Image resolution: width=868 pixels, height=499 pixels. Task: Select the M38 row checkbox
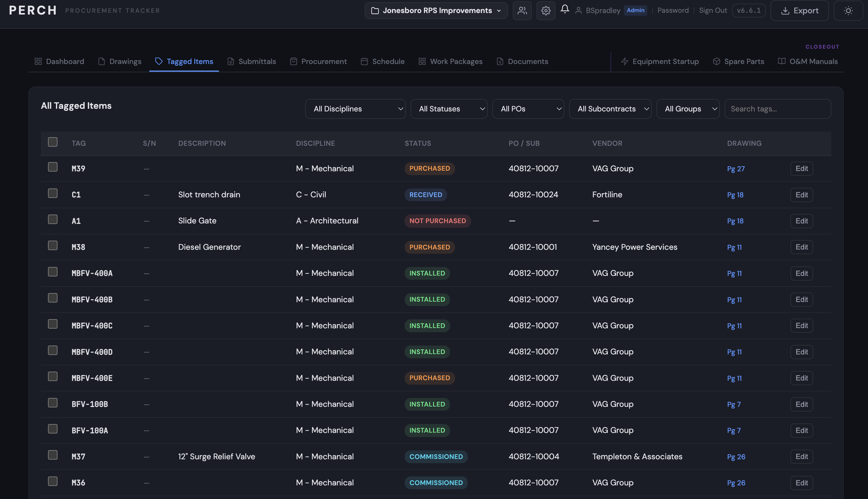tap(53, 245)
